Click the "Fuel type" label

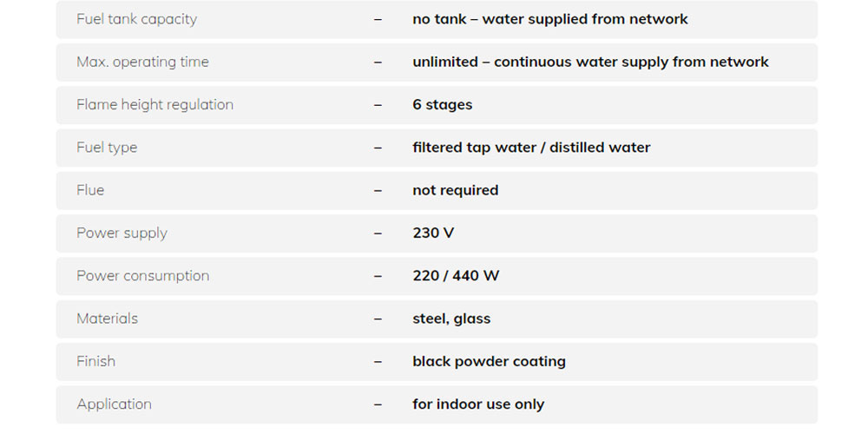point(107,148)
